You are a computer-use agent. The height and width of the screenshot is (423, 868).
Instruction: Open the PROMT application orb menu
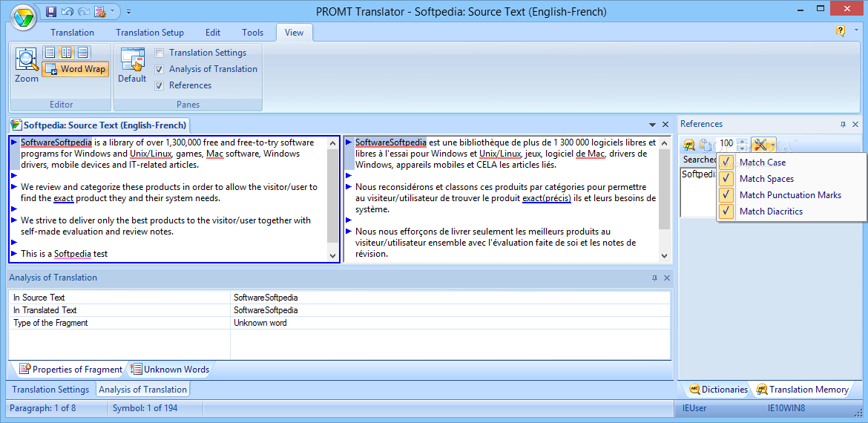(23, 18)
